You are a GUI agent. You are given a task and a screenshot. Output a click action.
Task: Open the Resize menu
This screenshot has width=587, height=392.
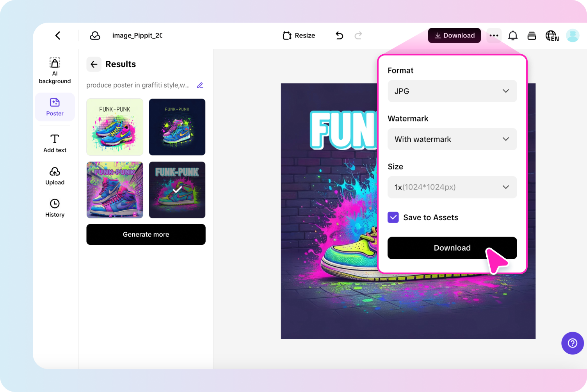[299, 35]
